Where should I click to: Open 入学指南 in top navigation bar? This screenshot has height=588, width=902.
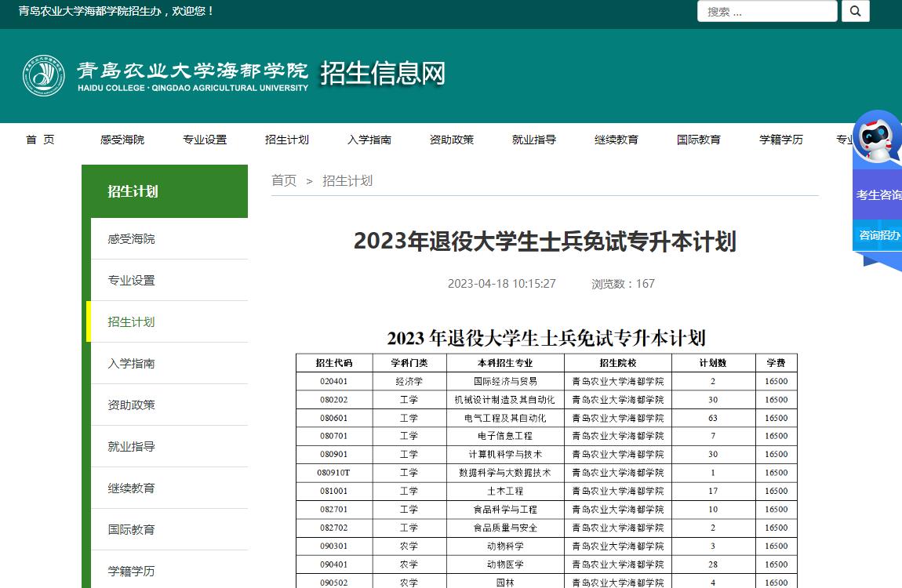pos(369,140)
